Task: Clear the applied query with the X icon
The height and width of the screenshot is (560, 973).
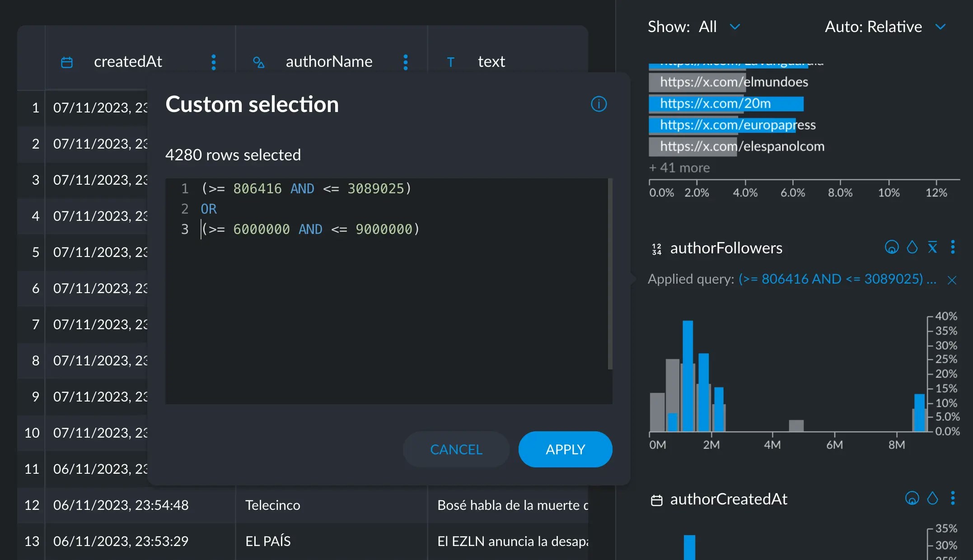Action: (x=952, y=279)
